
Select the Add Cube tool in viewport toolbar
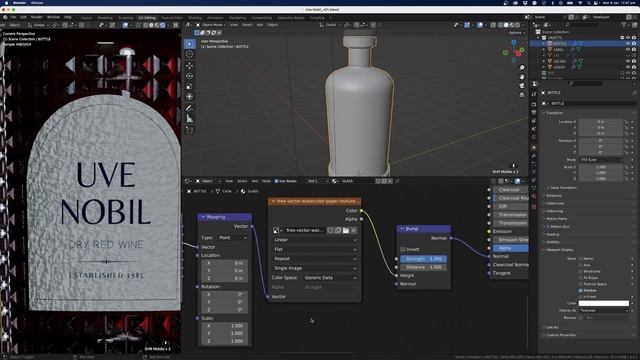[x=189, y=130]
